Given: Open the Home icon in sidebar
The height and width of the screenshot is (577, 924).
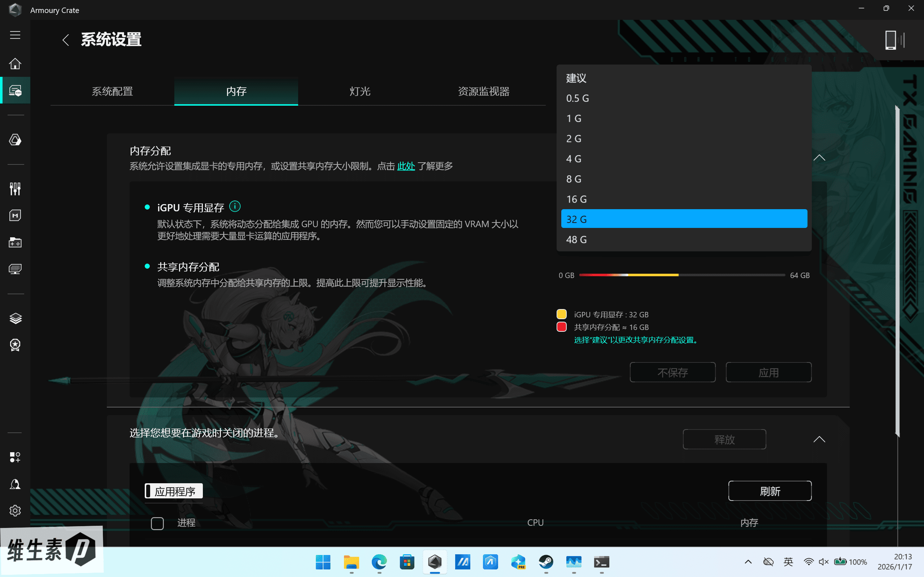Looking at the screenshot, I should [15, 63].
